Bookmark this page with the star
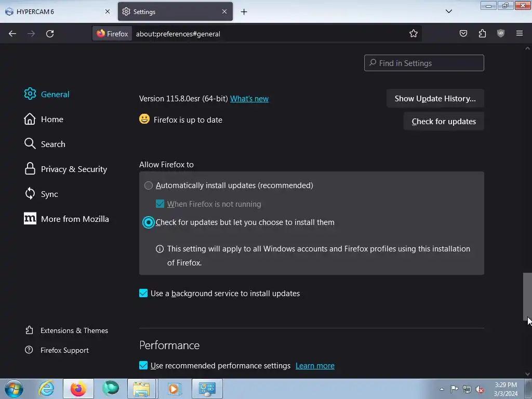The width and height of the screenshot is (532, 399). [413, 34]
